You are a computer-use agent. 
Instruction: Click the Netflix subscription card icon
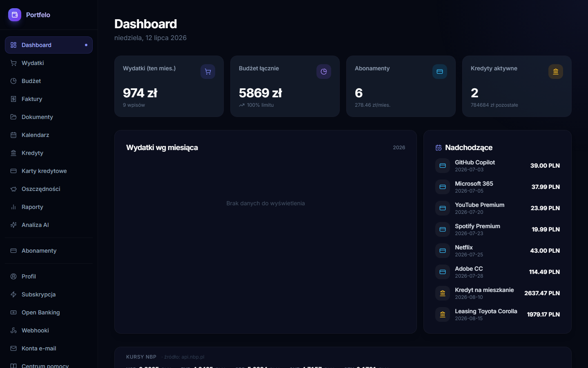(443, 251)
